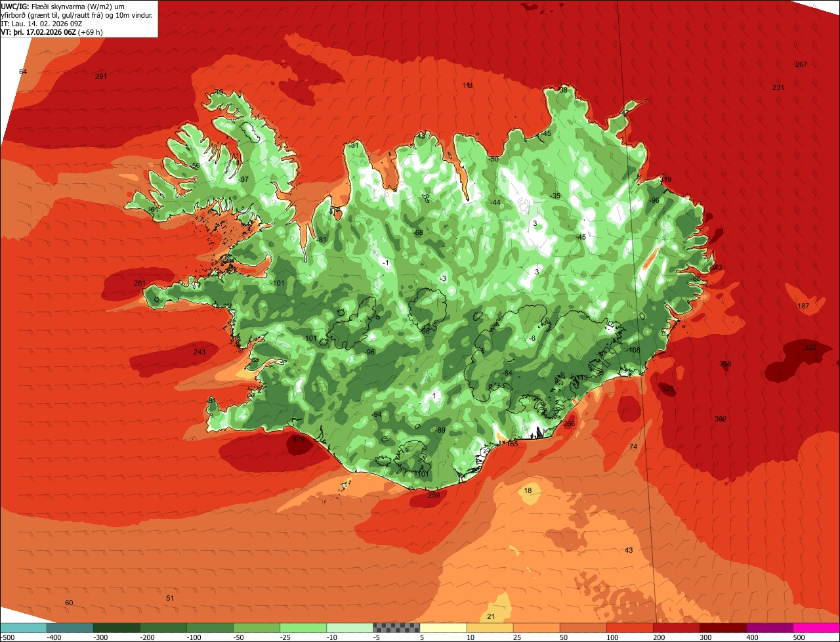Click map value '-31' on north coast
Screen dimensions: 840x642
point(354,145)
